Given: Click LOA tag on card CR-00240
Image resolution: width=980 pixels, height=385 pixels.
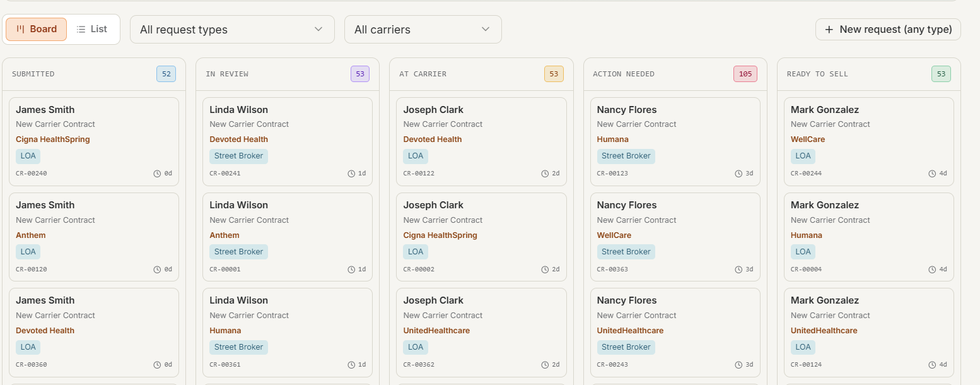Looking at the screenshot, I should (x=28, y=156).
